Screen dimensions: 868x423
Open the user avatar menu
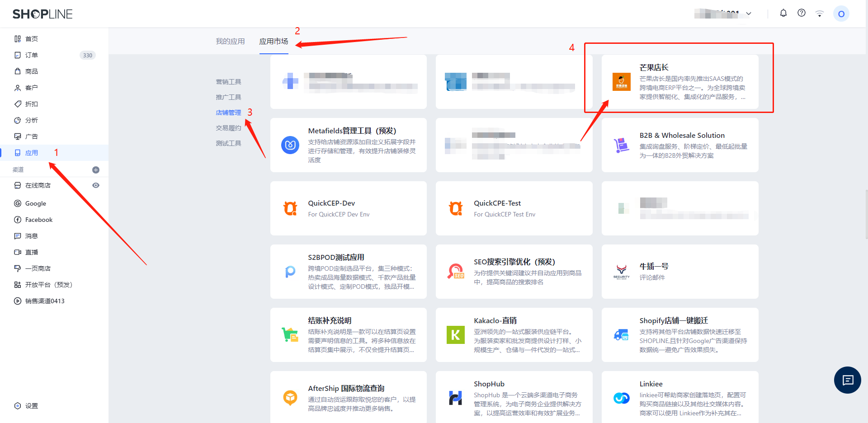[x=841, y=14]
